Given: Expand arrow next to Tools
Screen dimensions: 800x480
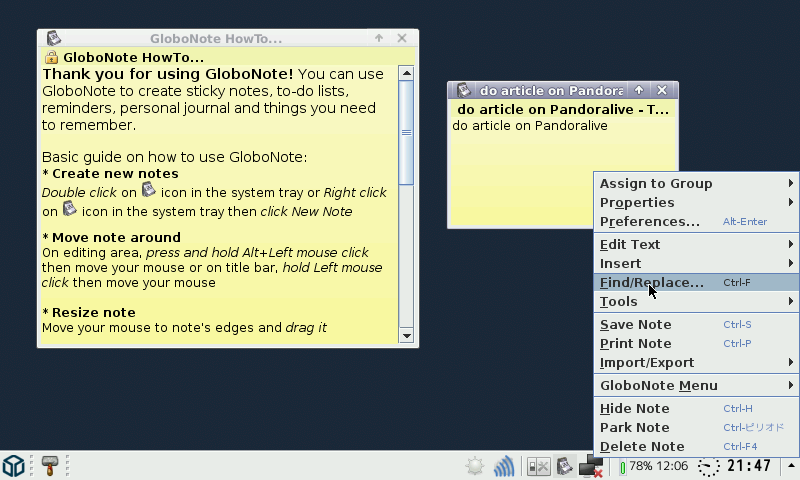Looking at the screenshot, I should click(791, 301).
